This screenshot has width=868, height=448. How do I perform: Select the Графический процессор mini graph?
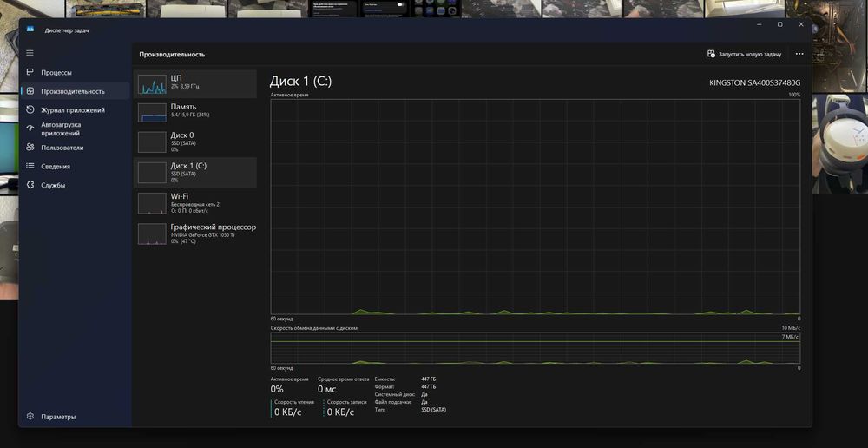click(x=152, y=234)
